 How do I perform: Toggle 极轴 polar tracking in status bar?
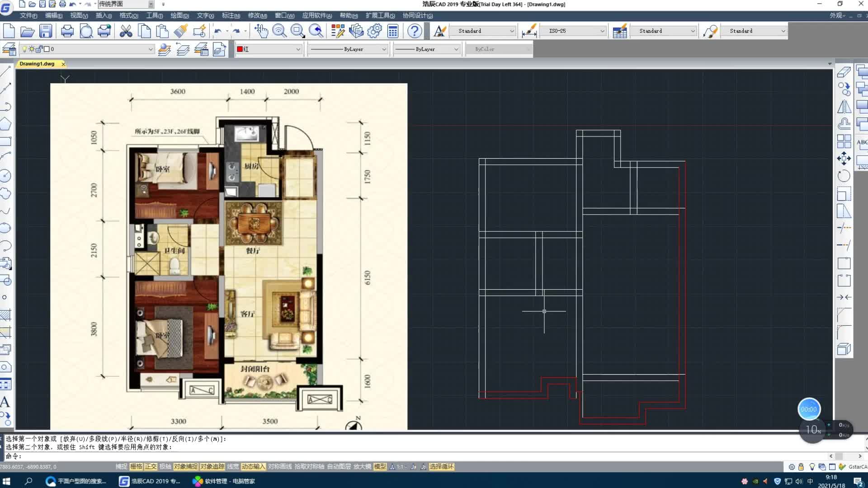tap(165, 467)
